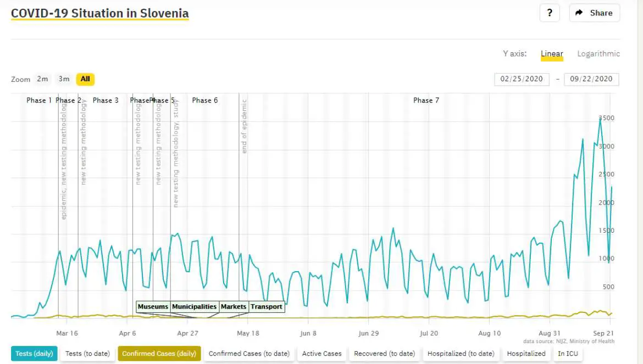Show the Tests (to date) series

[87, 354]
